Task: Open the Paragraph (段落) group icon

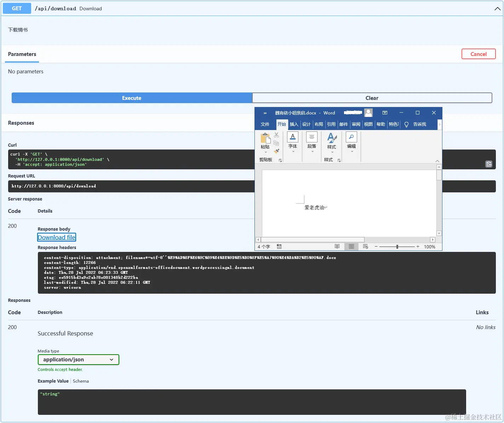Action: (x=312, y=137)
